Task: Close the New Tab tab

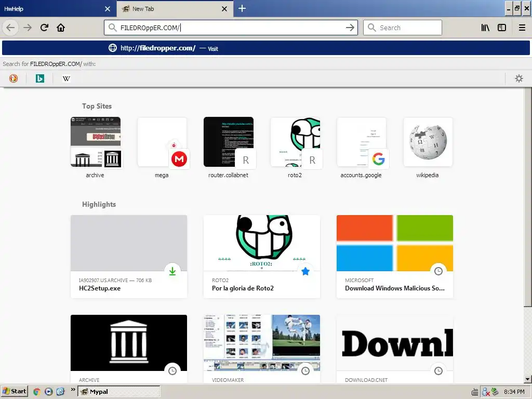Action: (x=224, y=9)
